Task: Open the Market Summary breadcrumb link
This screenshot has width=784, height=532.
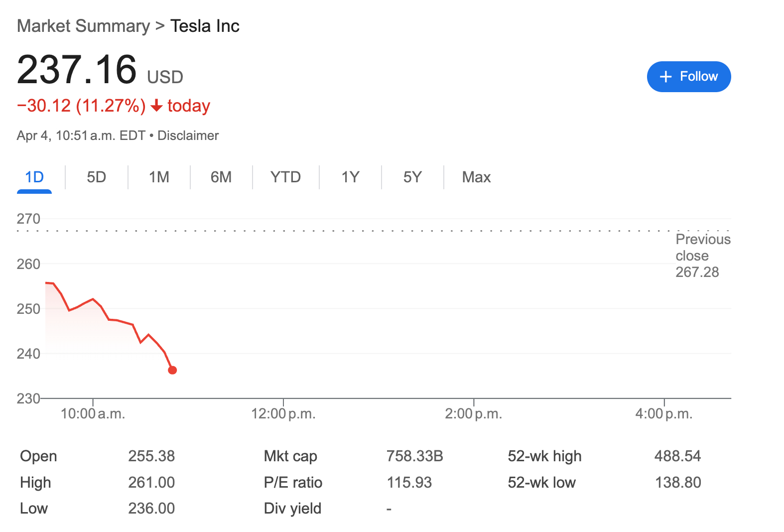Action: pyautogui.click(x=83, y=26)
